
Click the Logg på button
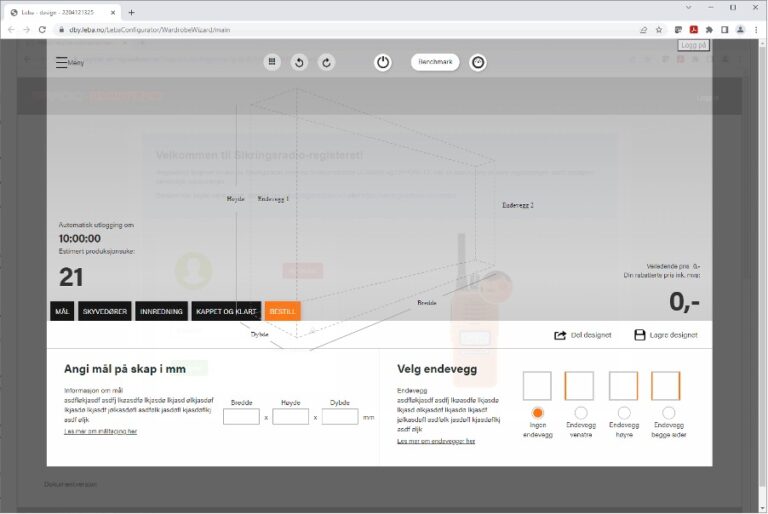pos(694,45)
